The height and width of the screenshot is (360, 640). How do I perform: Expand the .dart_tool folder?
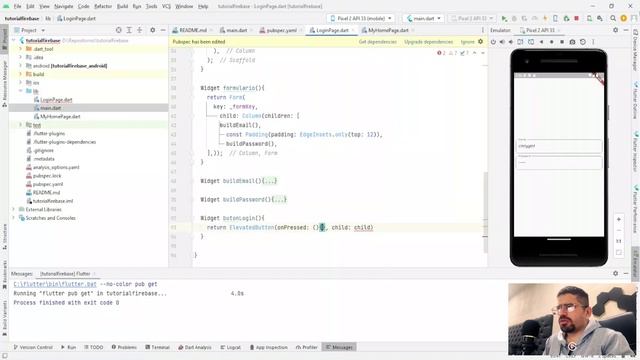click(x=20, y=49)
